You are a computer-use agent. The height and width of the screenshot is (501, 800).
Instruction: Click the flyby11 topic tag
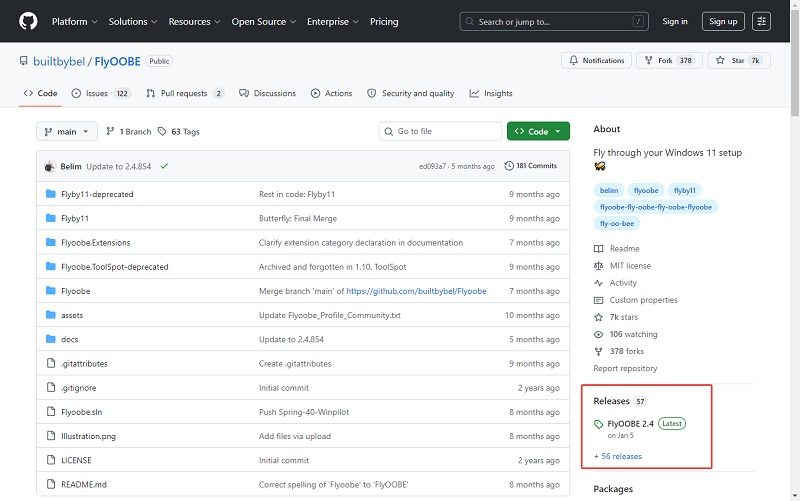pyautogui.click(x=685, y=190)
